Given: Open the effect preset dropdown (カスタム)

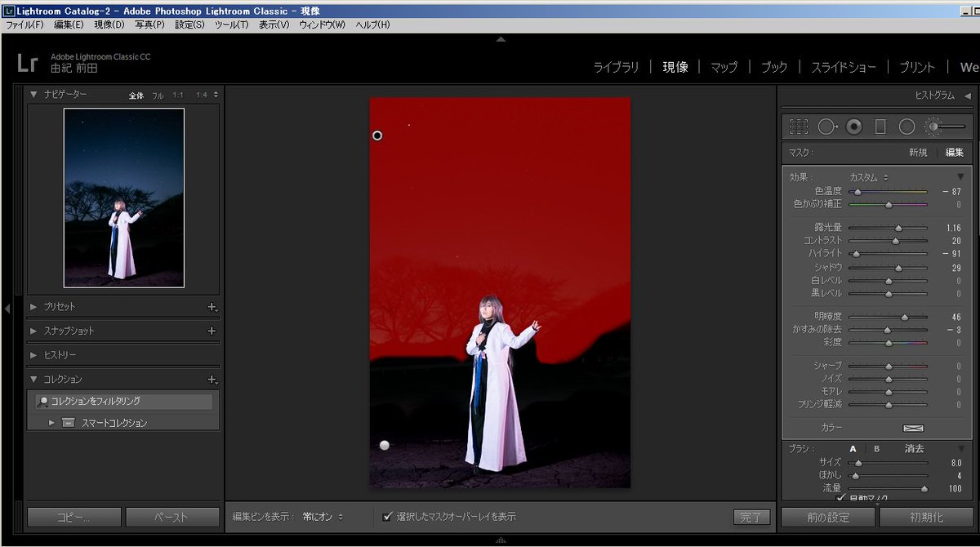Looking at the screenshot, I should point(869,177).
